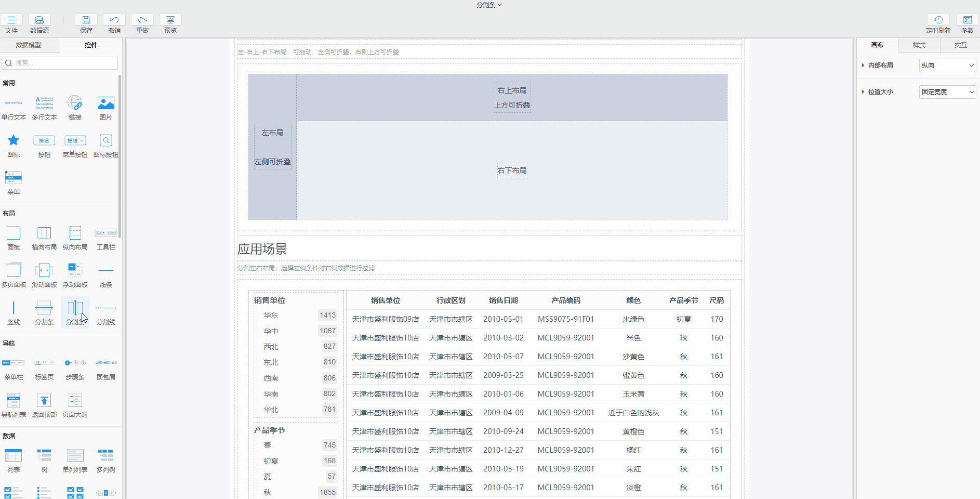Open the 分割条 title dropdown at top
This screenshot has height=499, width=980.
489,5
